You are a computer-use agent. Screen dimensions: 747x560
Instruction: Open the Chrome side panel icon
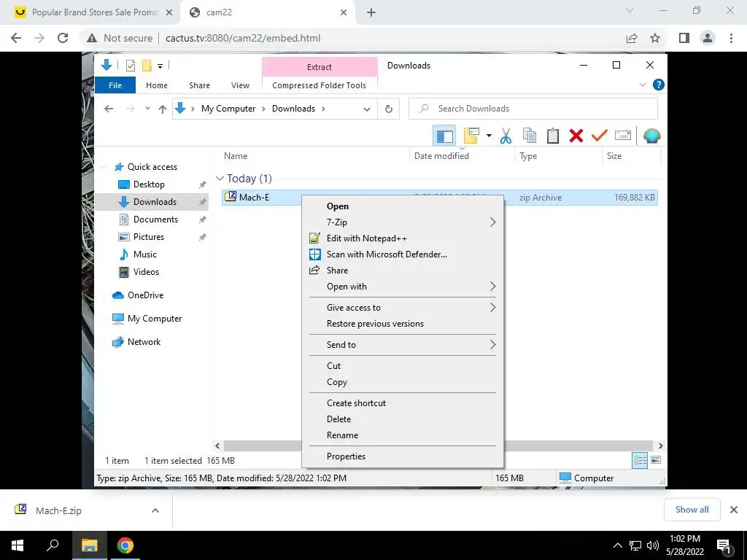point(684,38)
